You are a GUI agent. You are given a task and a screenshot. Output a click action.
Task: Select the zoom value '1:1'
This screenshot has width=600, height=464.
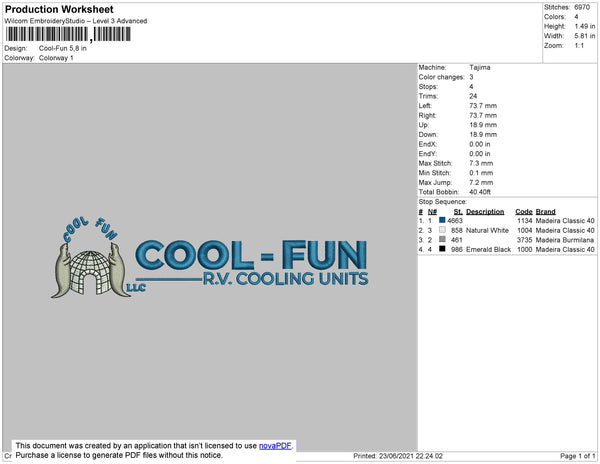coord(579,46)
